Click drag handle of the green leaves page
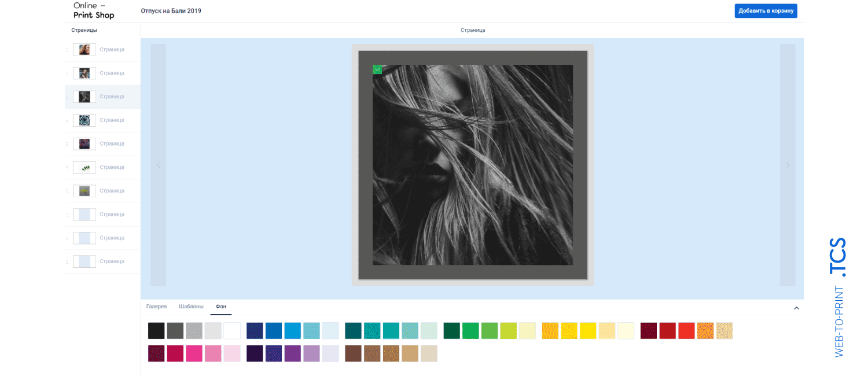The width and height of the screenshot is (868, 376). coord(67,167)
